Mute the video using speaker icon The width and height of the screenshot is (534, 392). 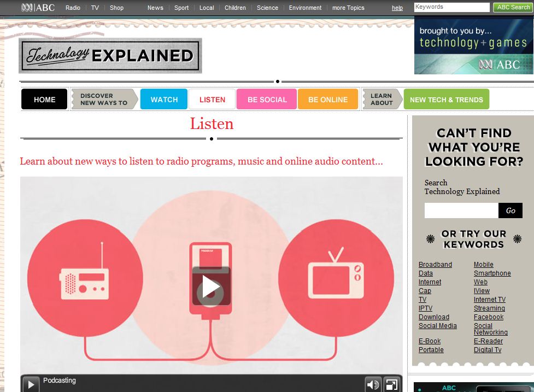coord(373,384)
